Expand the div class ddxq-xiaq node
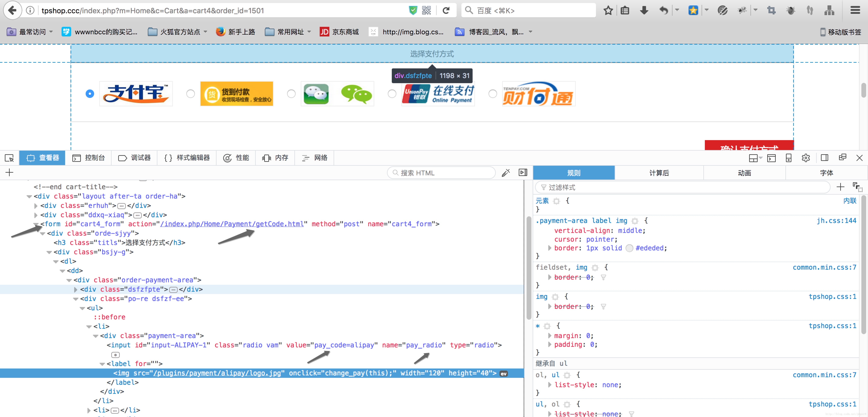Image resolution: width=868 pixels, height=417 pixels. [36, 215]
